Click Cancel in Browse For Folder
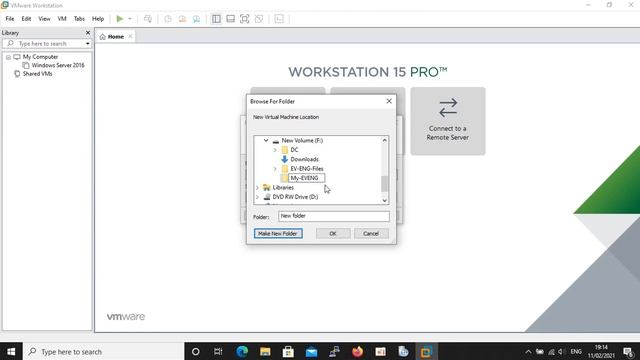 point(371,233)
